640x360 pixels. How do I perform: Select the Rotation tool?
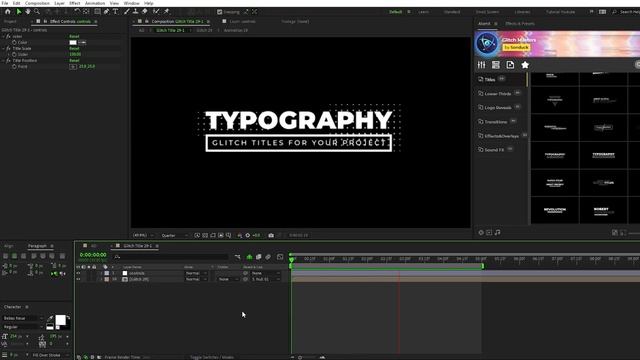(x=77, y=12)
